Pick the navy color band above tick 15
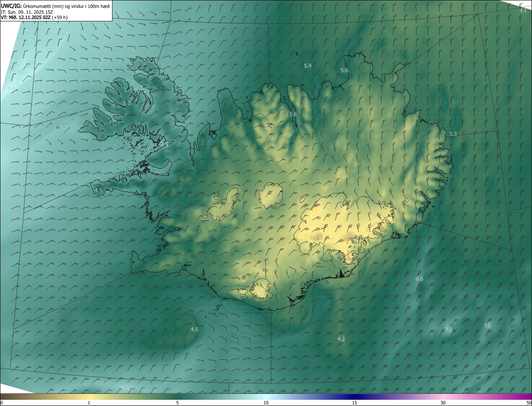This screenshot has width=532, height=406. tap(355, 396)
